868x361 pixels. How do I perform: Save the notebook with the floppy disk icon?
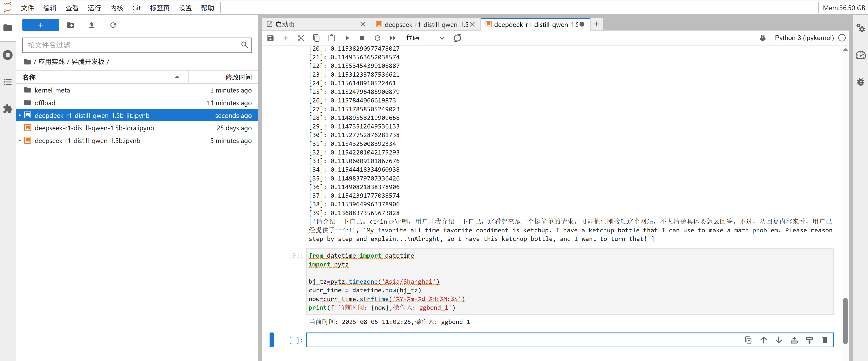click(270, 38)
